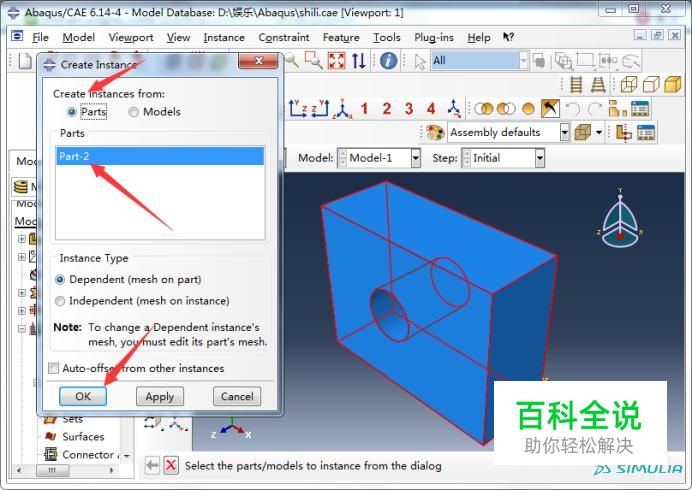Apply custom view number 1
This screenshot has width=692, height=490.
tap(364, 109)
